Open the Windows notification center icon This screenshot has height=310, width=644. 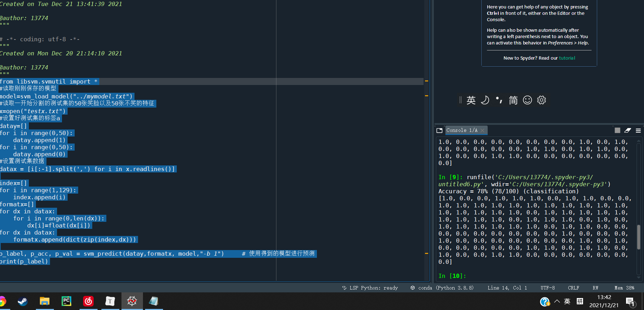click(x=630, y=302)
